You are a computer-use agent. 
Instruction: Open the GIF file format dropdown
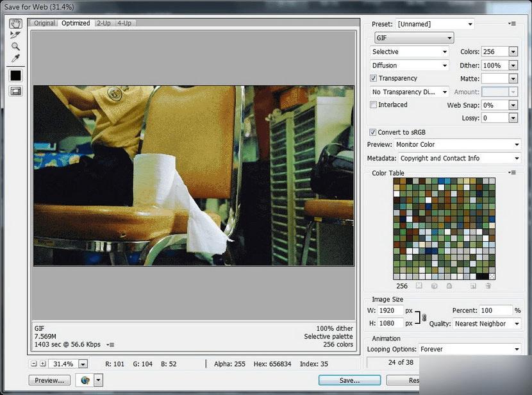414,38
